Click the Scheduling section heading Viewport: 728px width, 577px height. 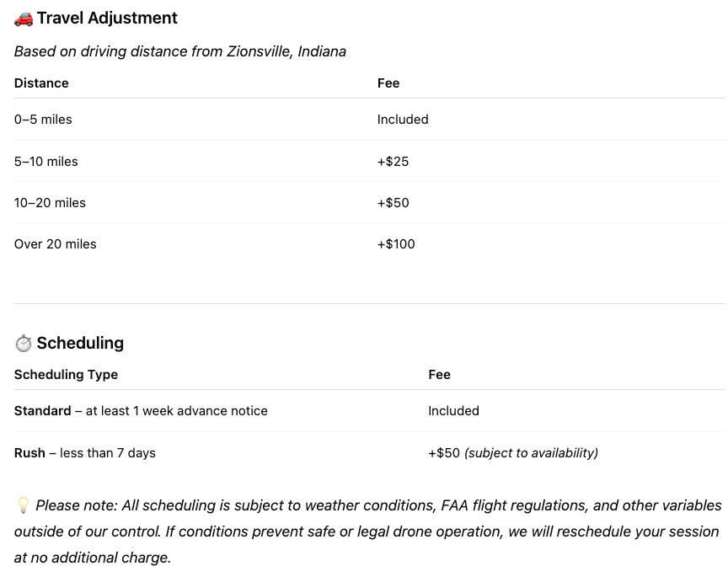tap(80, 344)
